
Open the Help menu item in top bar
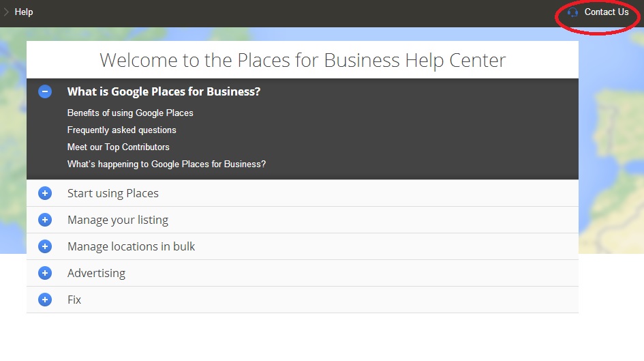click(x=24, y=12)
